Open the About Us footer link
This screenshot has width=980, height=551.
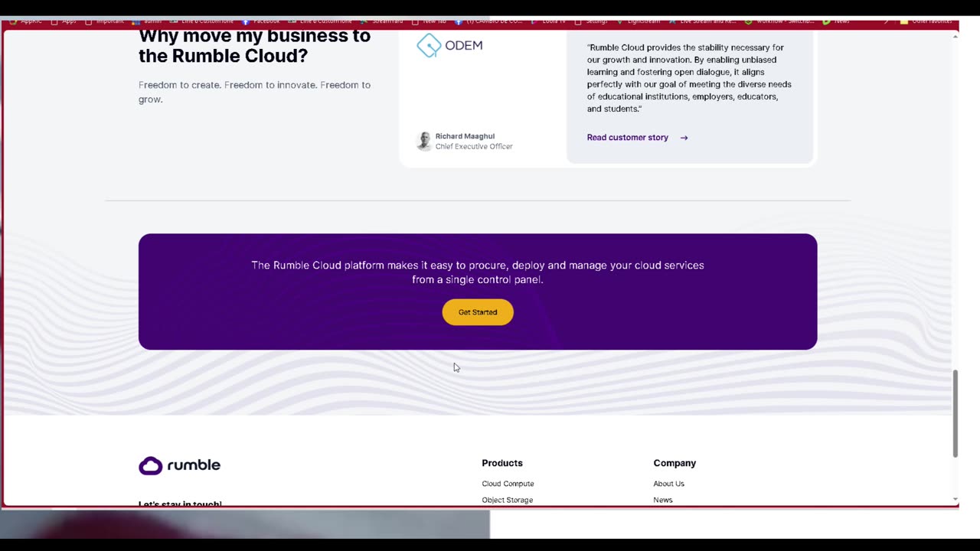668,484
